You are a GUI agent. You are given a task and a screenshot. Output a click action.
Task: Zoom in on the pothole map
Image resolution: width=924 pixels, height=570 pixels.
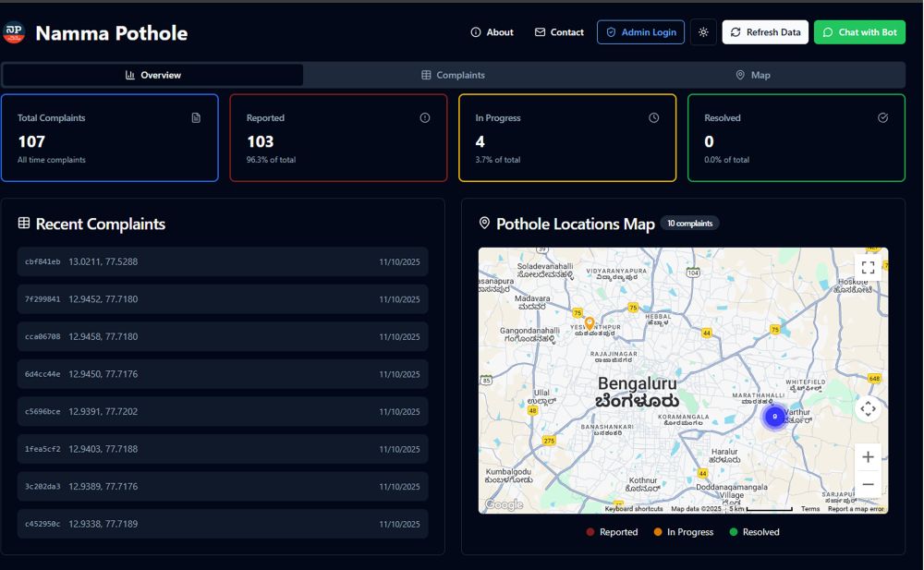(x=868, y=457)
